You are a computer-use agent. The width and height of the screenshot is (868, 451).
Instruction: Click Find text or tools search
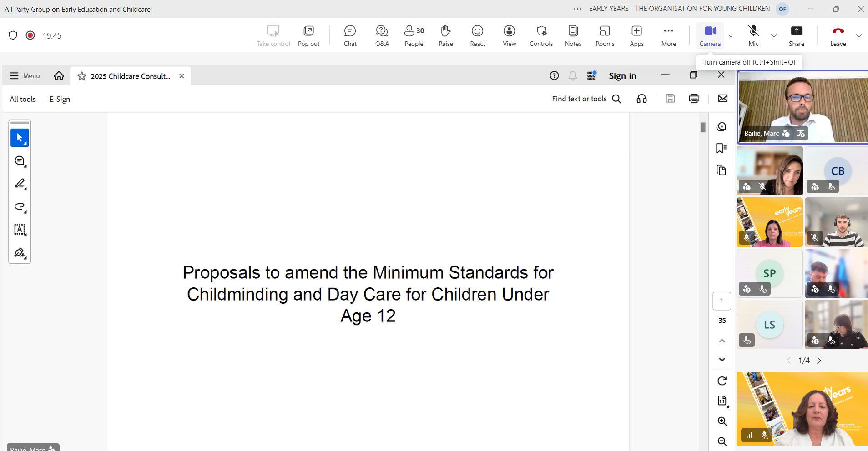pyautogui.click(x=586, y=99)
